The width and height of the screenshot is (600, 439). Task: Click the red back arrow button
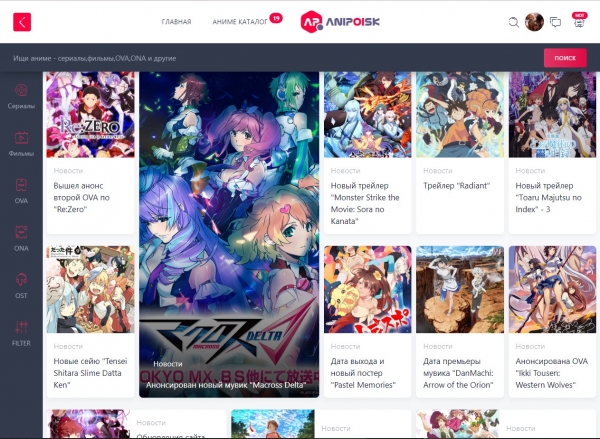22,22
